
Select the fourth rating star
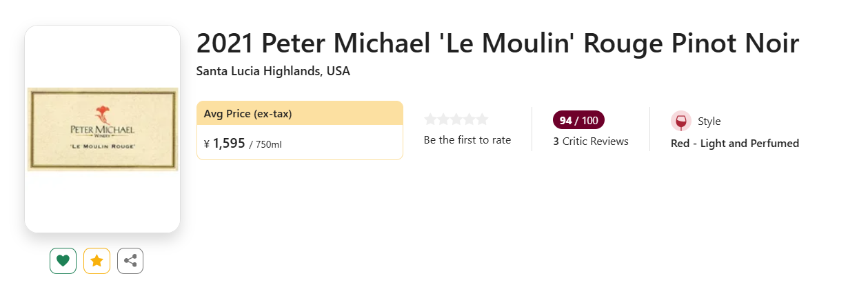click(x=469, y=119)
